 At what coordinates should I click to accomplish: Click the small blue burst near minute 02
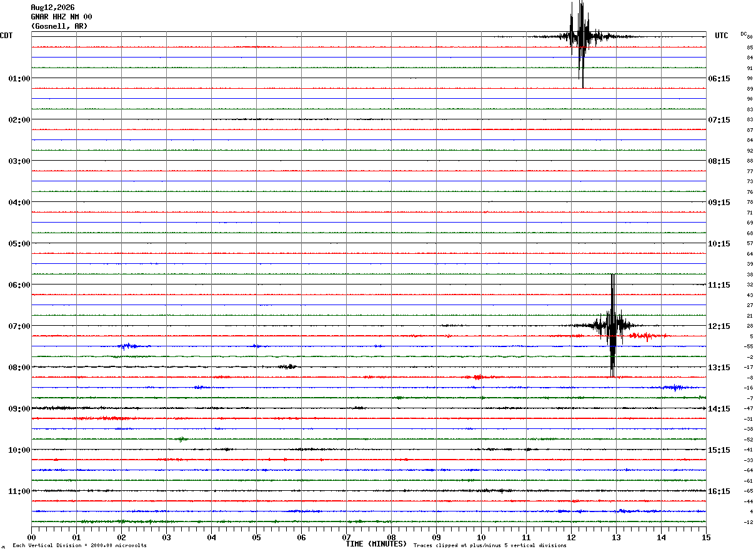130,346
